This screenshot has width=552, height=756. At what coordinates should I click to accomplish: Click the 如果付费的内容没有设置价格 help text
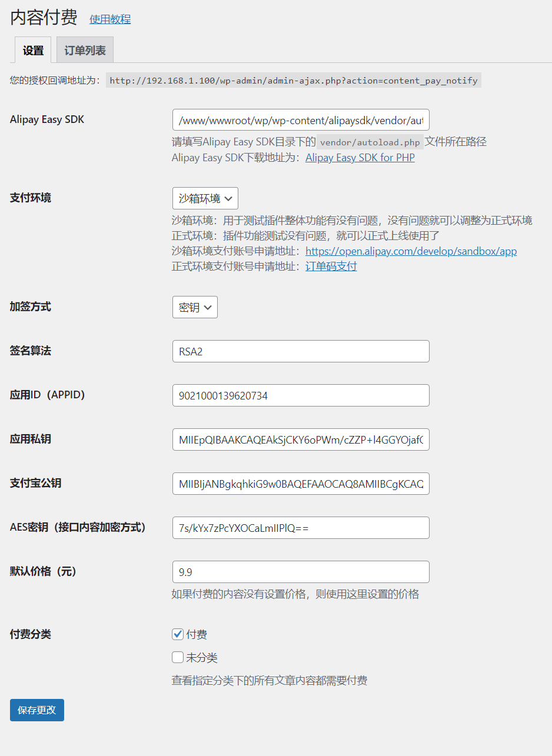tap(295, 594)
